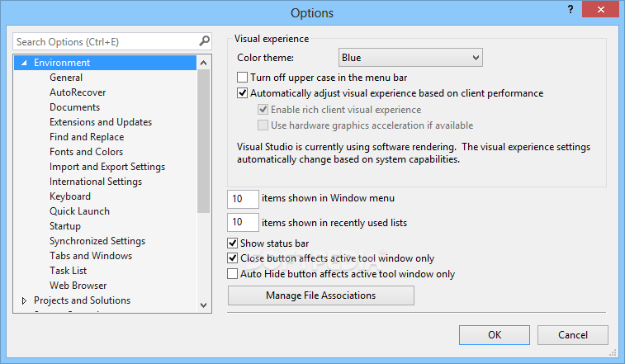Select the Environment tree node label

pos(62,63)
